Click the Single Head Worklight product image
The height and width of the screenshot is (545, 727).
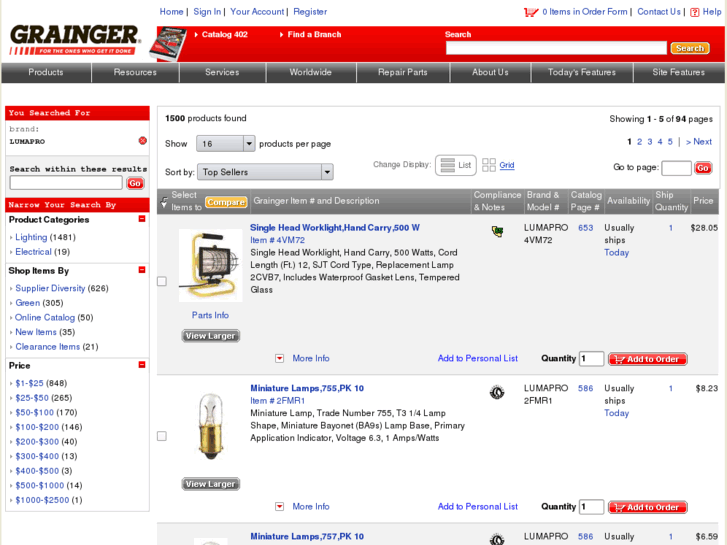[210, 265]
